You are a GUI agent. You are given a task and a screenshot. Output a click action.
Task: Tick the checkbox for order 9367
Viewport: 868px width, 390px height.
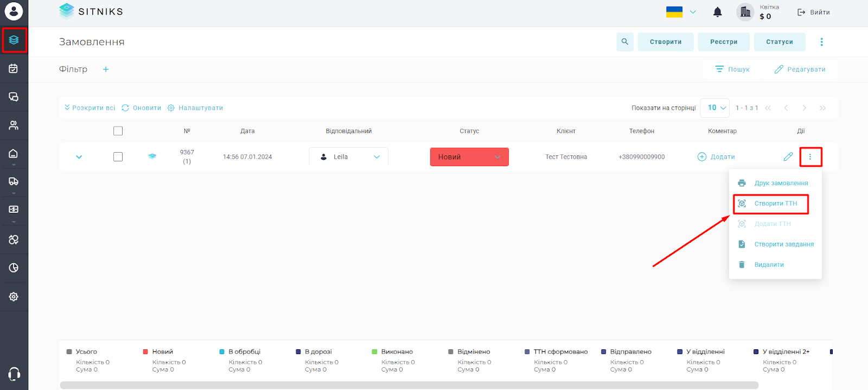[x=118, y=157]
